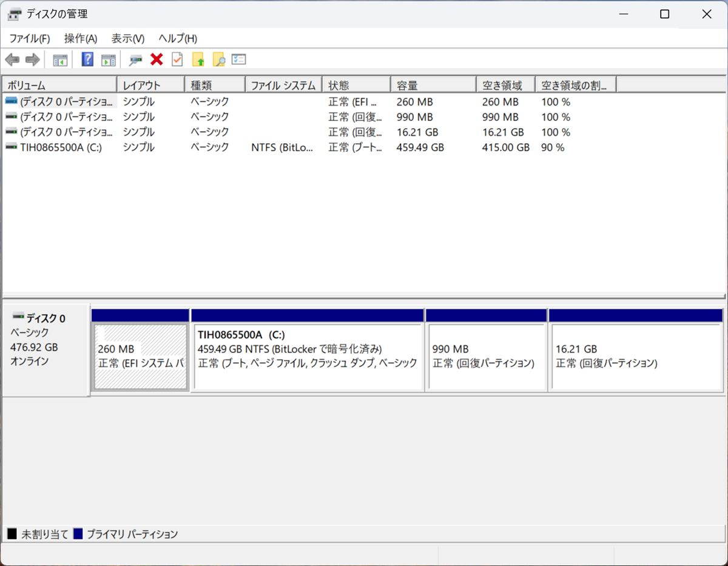Click the Properties checkmark document icon

pos(177,59)
